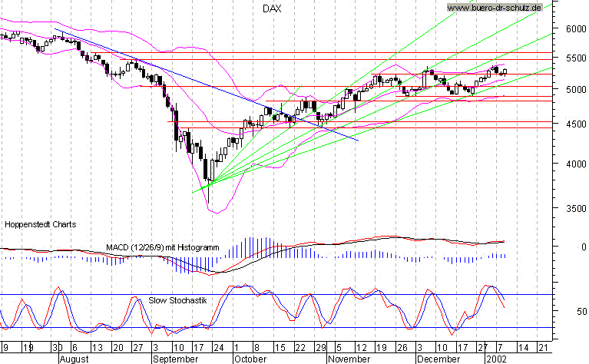Click the date label 13
This screenshot has height=364, width=589.
(98, 348)
